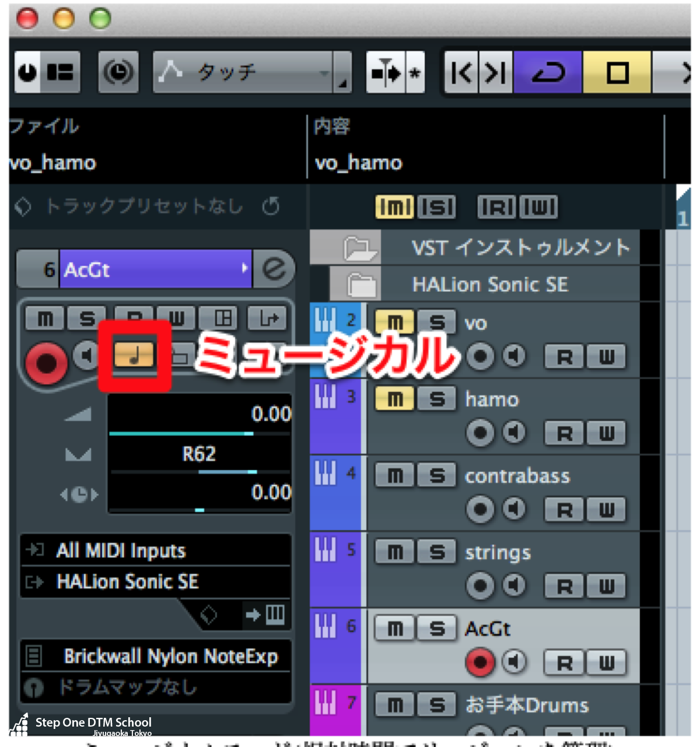Expand the AcGt track name dropdown
Viewport: 700px width, 747px height.
click(x=244, y=269)
